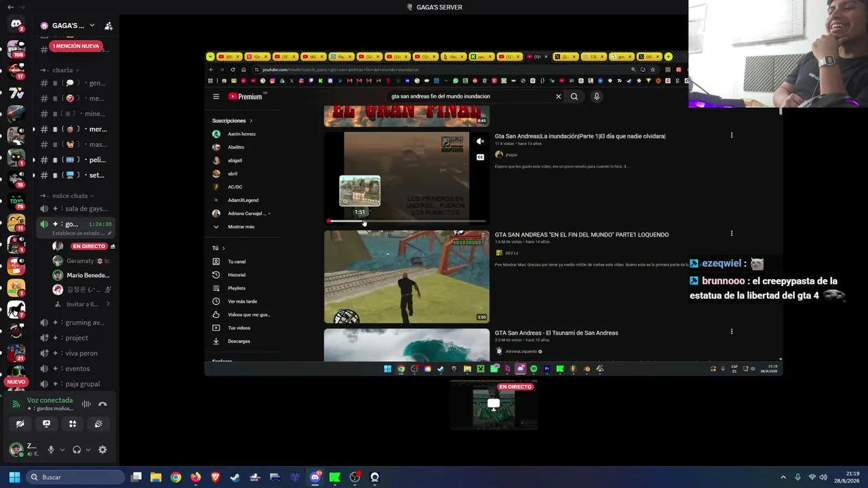Open the Aarón herraiz subscription channel
The image size is (868, 488).
pyautogui.click(x=241, y=134)
